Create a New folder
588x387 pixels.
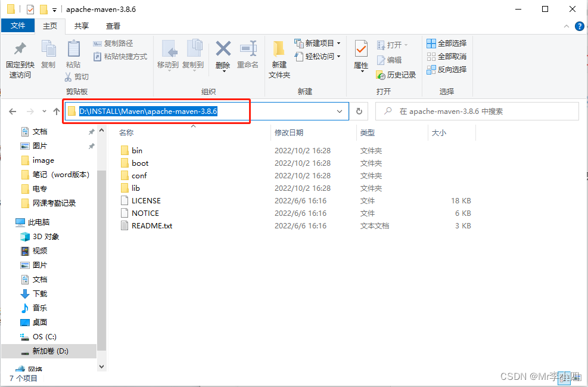279,59
